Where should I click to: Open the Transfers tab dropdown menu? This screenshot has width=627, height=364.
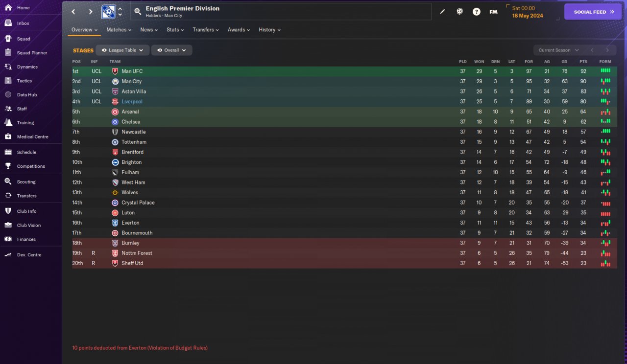(x=206, y=30)
